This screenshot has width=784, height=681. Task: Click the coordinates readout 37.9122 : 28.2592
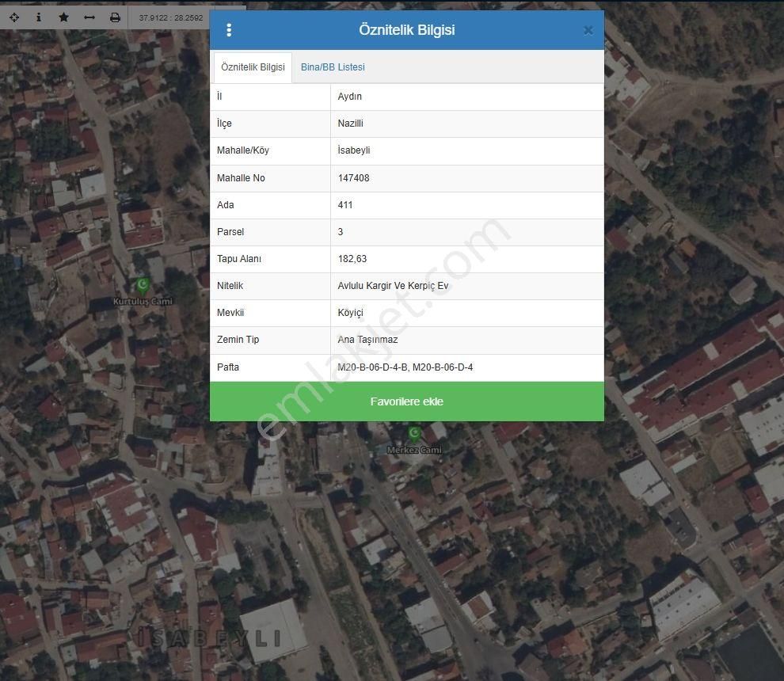point(171,17)
